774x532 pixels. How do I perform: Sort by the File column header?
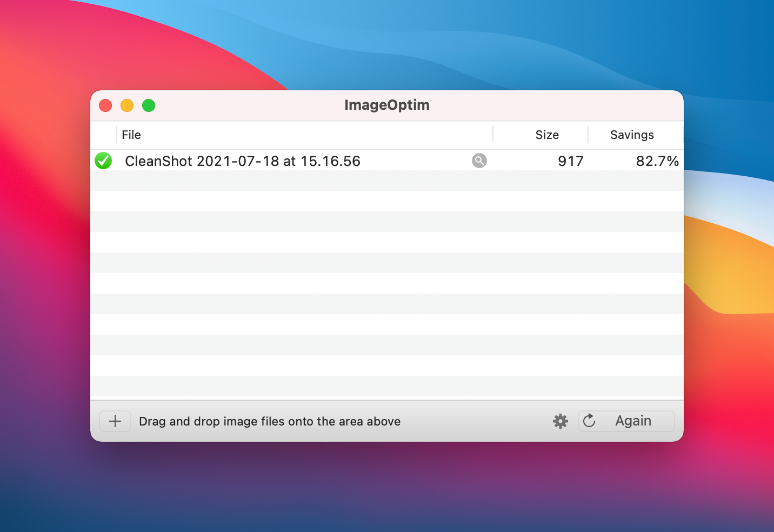[x=305, y=135]
